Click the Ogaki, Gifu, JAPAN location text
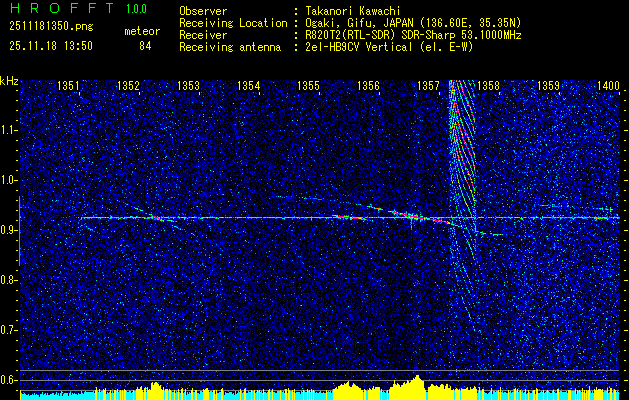 (x=413, y=23)
